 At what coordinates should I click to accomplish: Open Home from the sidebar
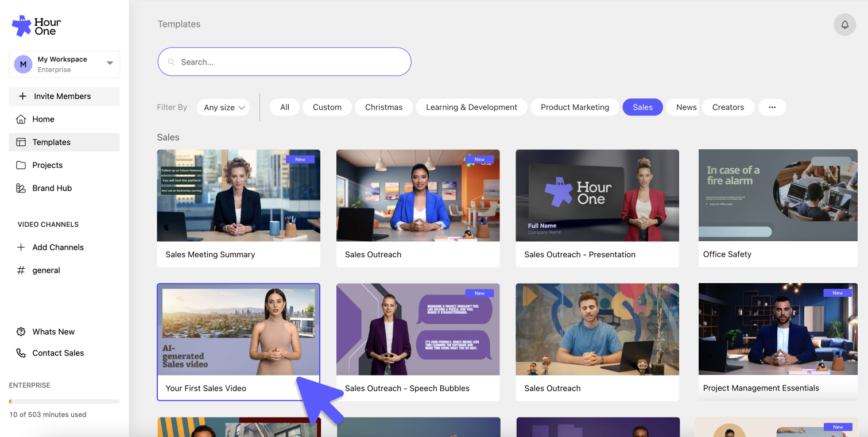[x=43, y=119]
